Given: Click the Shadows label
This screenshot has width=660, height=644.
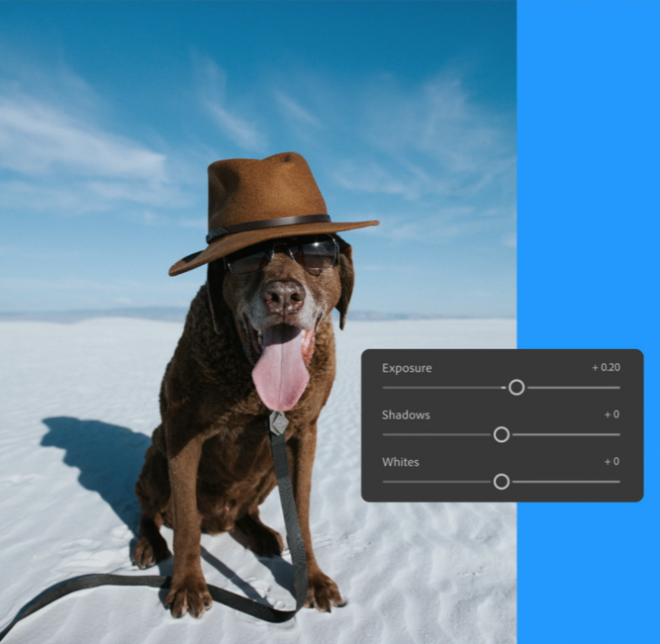Looking at the screenshot, I should point(406,415).
